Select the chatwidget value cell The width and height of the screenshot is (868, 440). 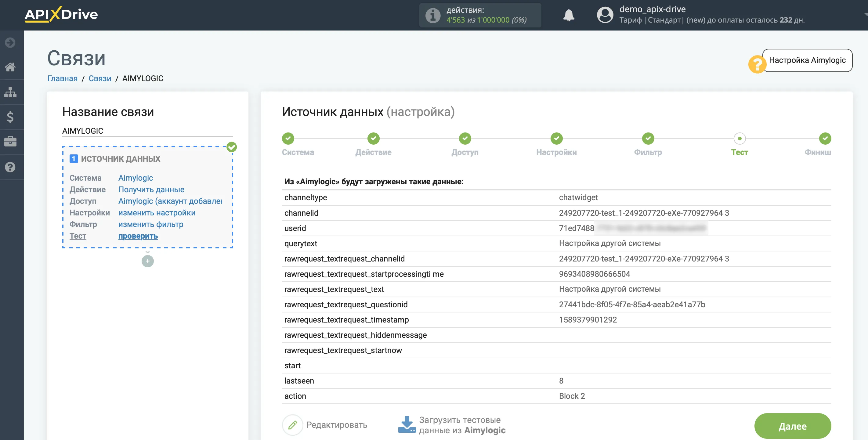point(578,197)
